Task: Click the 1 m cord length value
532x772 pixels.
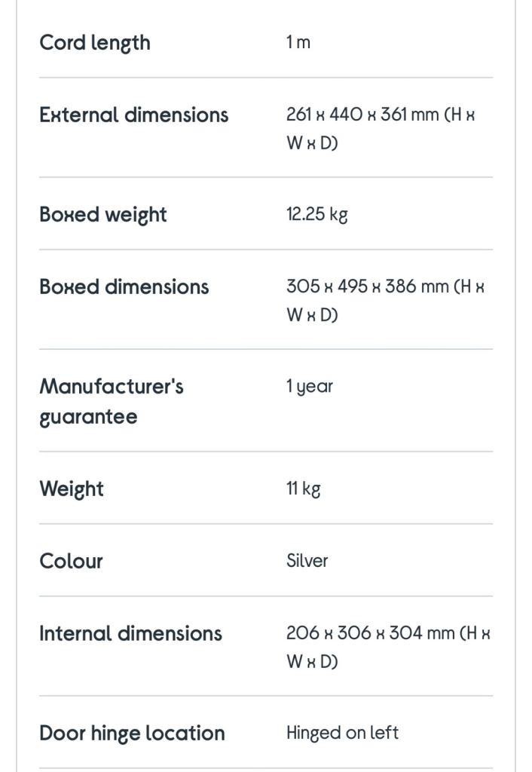Action: [298, 42]
